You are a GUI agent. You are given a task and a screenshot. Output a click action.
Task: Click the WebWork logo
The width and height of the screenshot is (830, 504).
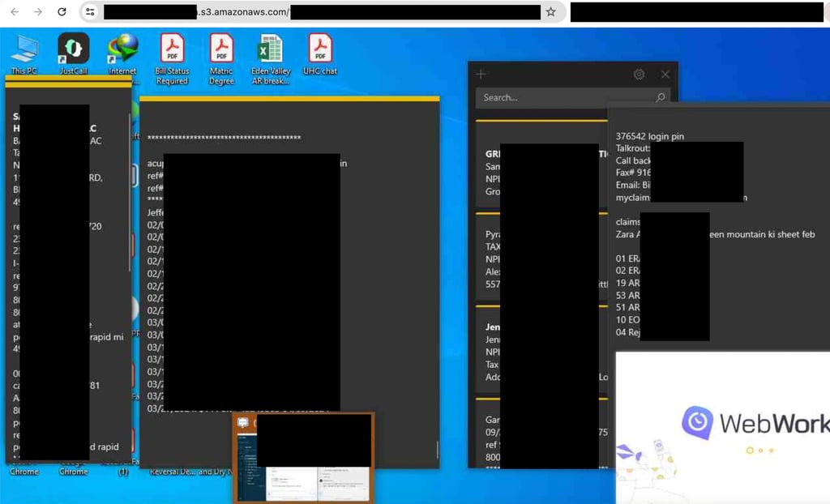(755, 422)
